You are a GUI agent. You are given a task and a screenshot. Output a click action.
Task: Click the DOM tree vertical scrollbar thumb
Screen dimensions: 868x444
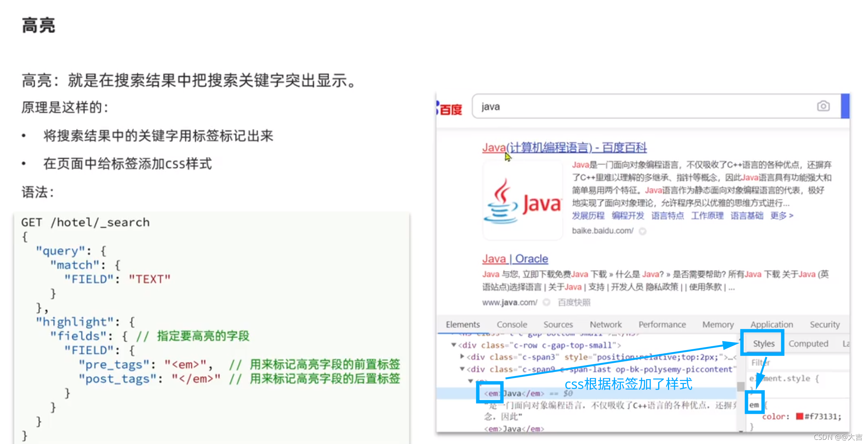click(740, 386)
